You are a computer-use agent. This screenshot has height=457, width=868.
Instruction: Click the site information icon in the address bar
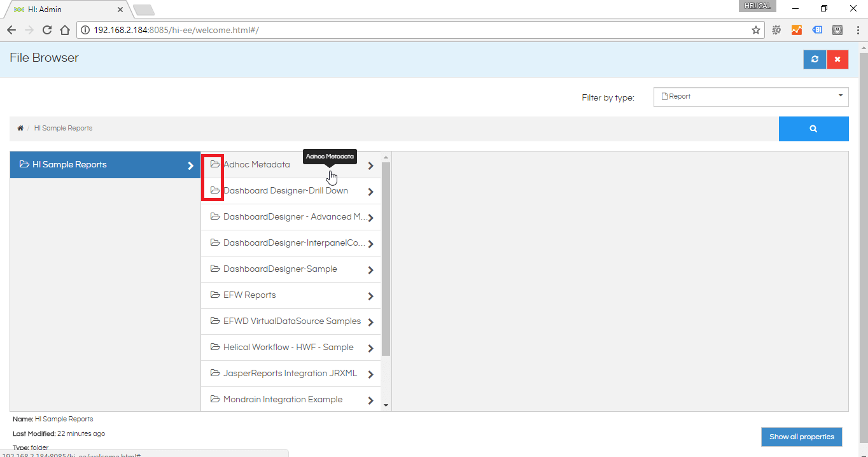(x=85, y=30)
